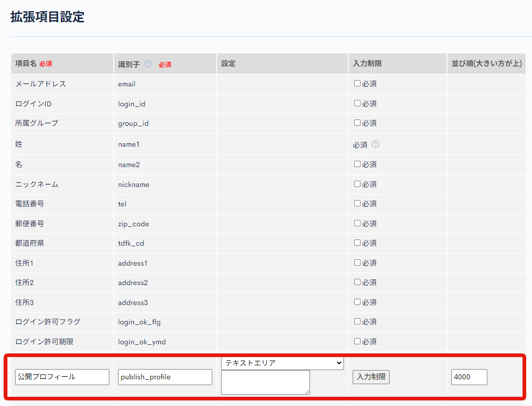This screenshot has height=406, width=532.
Task: Enable 必須 for ニックネーム field
Action: [x=357, y=184]
